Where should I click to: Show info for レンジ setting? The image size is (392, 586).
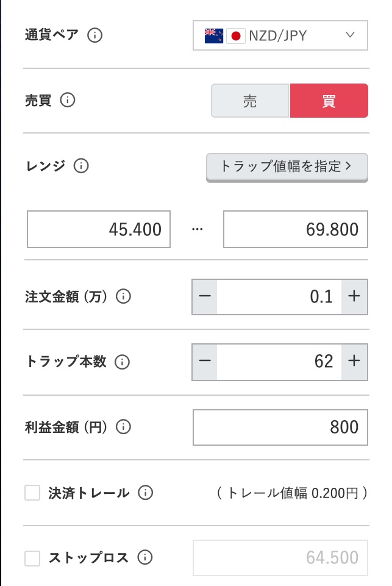(x=81, y=165)
